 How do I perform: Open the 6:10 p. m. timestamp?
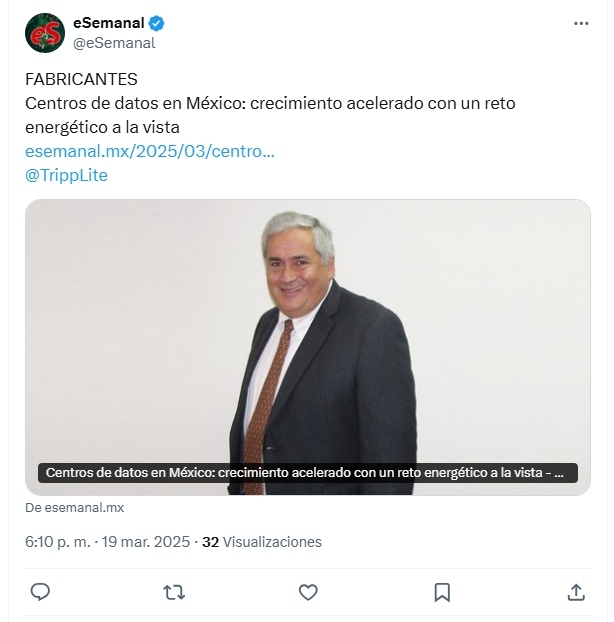click(58, 542)
